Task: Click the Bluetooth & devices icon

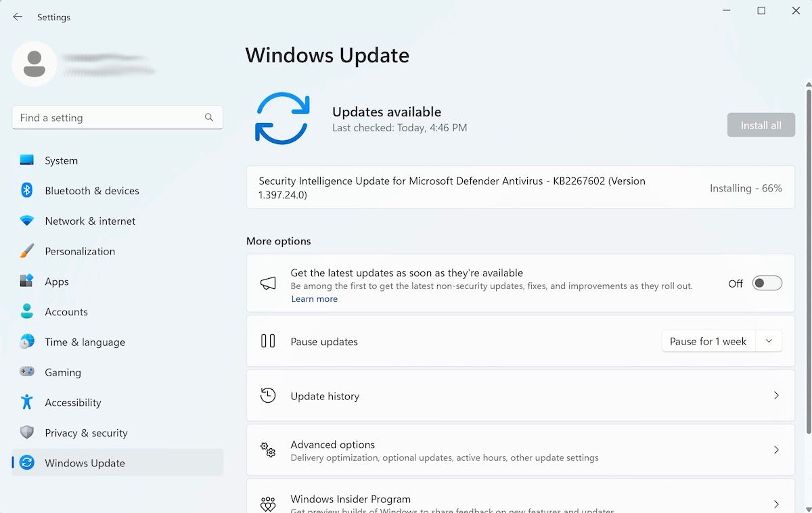Action: pyautogui.click(x=27, y=190)
